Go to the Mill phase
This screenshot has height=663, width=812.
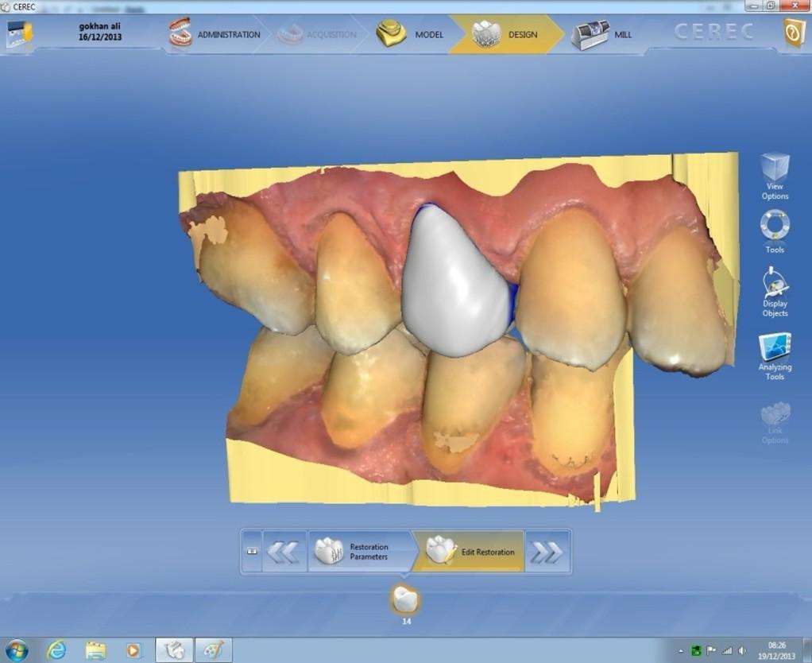point(602,35)
